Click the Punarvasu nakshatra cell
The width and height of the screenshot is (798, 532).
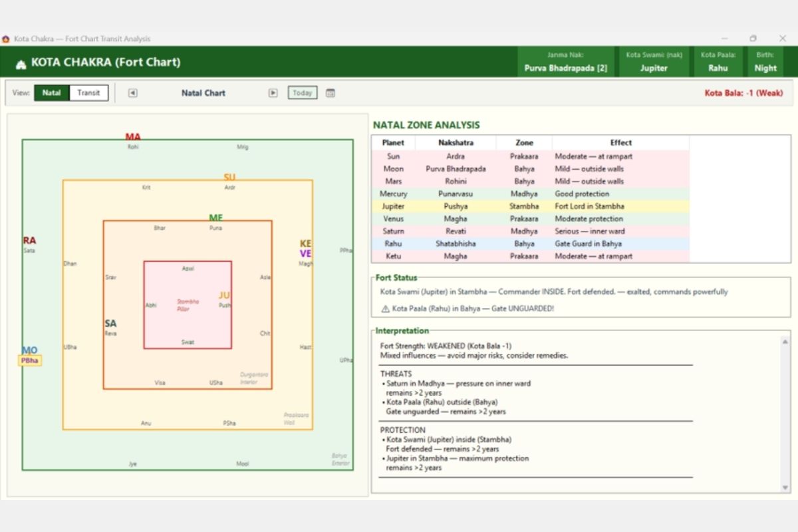tap(456, 194)
